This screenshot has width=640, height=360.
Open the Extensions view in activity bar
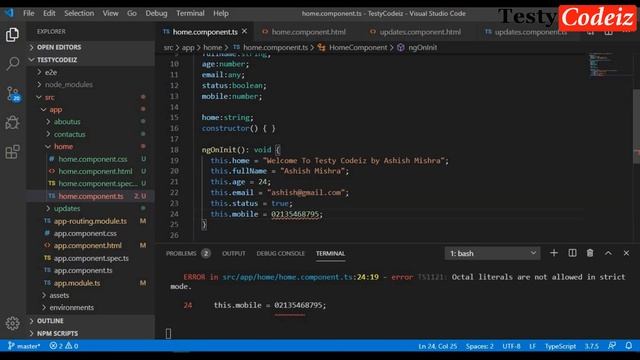pos(12,151)
